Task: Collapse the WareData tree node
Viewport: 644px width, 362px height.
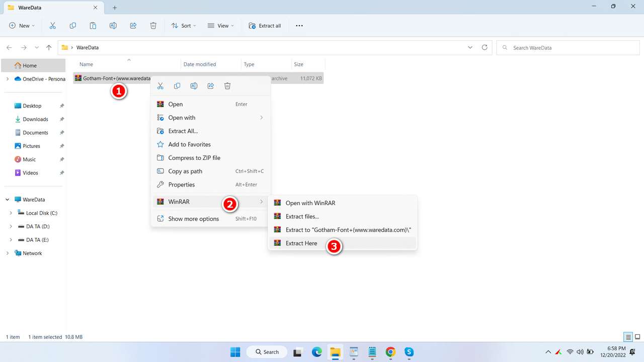Action: point(8,200)
